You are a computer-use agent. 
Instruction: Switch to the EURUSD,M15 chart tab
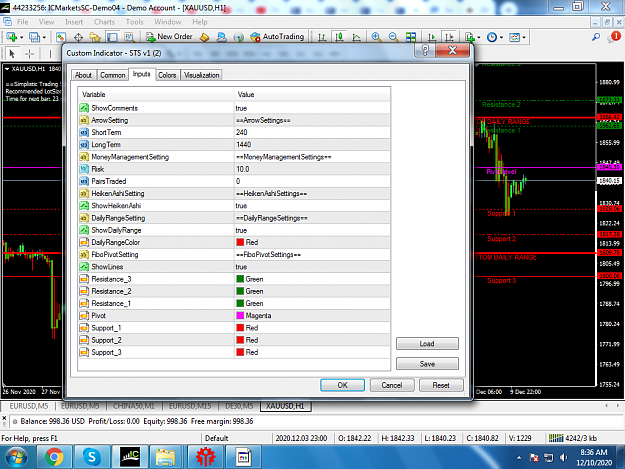190,406
